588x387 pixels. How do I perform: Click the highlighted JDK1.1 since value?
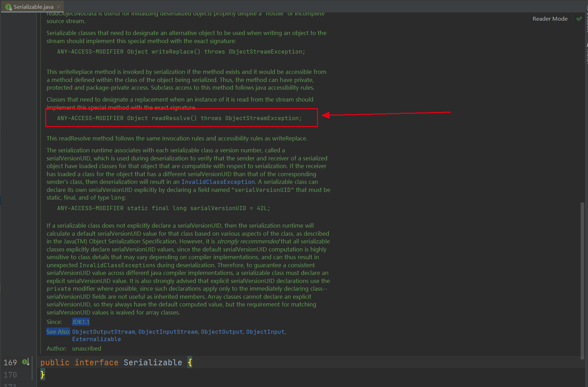tap(81, 322)
